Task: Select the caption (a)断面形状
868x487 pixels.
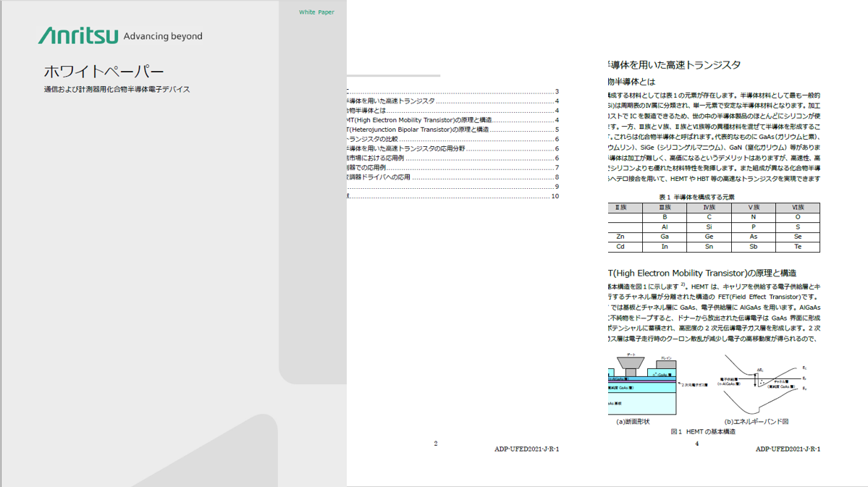Action: point(633,422)
